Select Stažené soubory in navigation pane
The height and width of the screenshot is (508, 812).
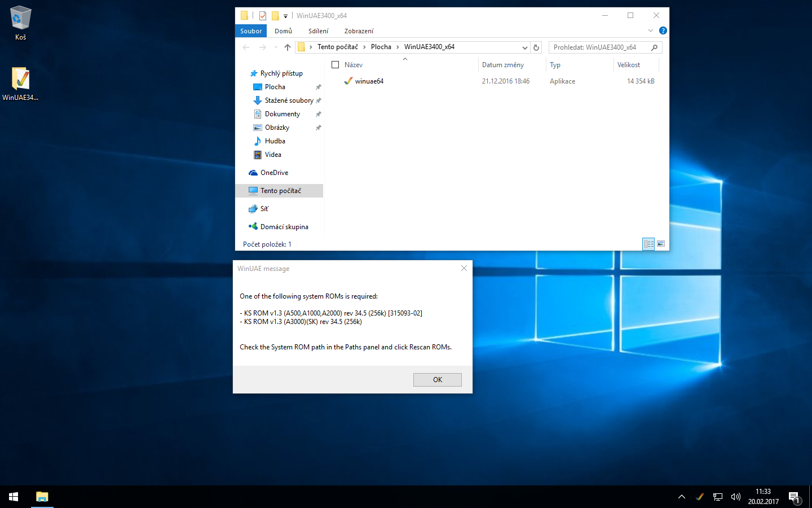coord(289,100)
